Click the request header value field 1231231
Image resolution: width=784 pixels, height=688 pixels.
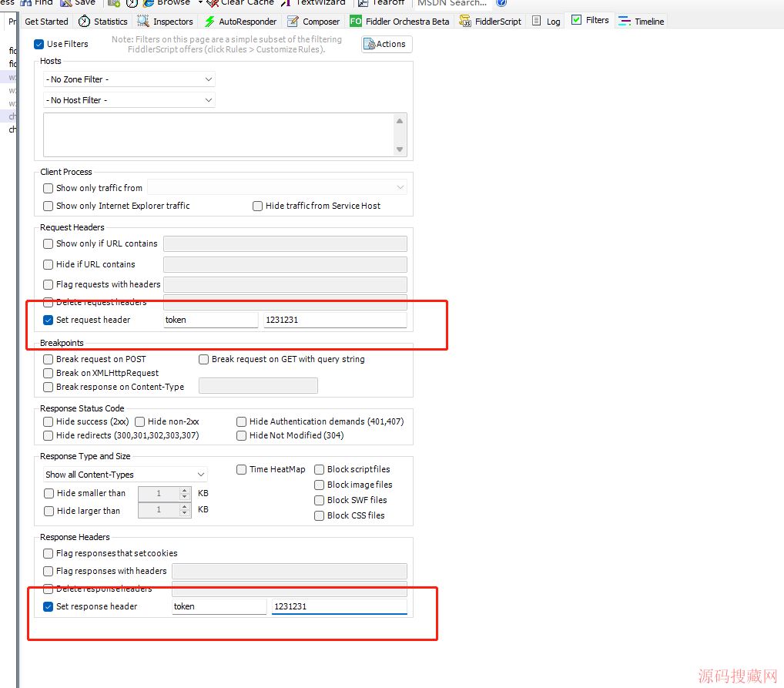pos(334,320)
